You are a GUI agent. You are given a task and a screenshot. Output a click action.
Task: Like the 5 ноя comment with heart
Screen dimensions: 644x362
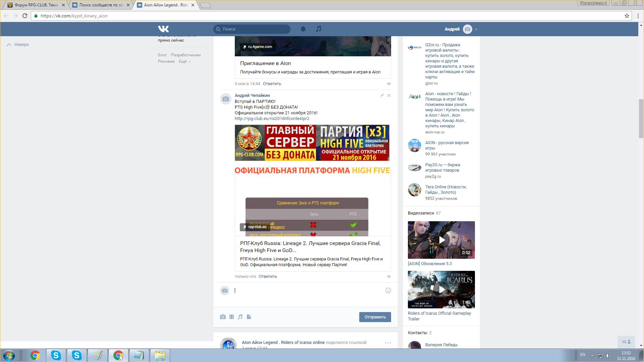[389, 84]
